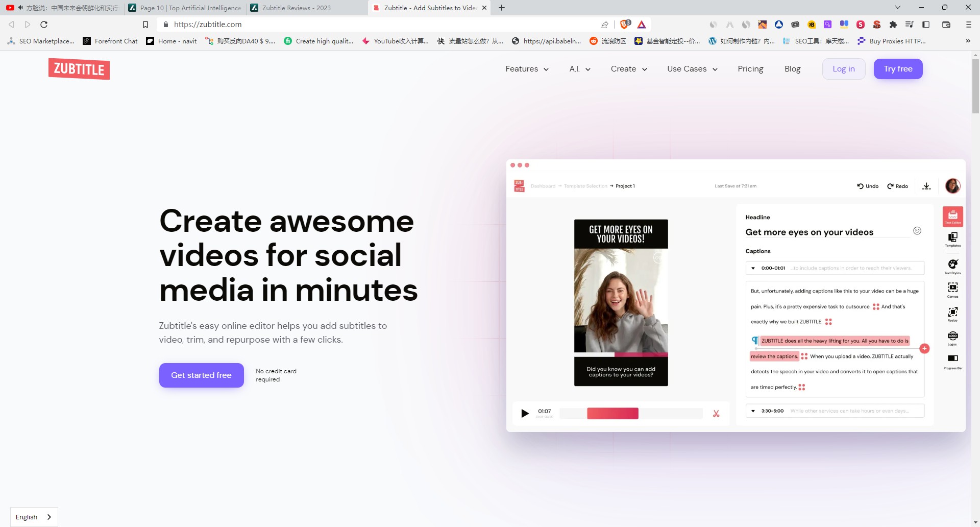
Task: Click the play button in video preview
Action: pos(525,413)
